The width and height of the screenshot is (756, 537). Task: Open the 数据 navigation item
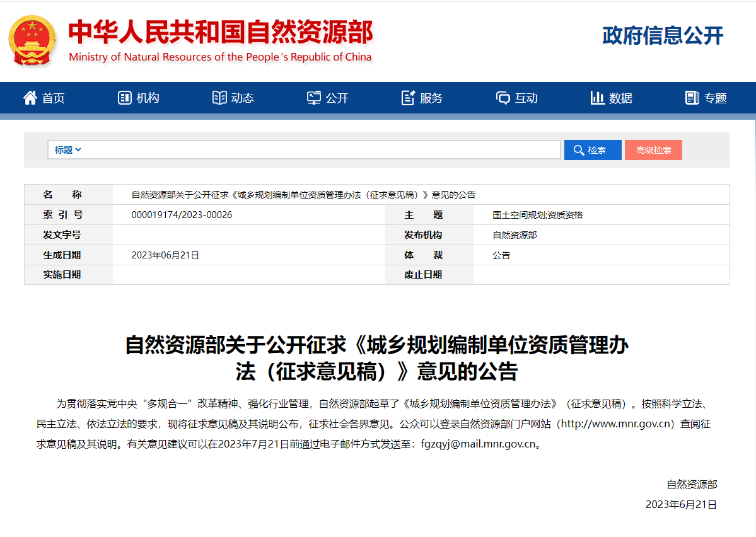(612, 98)
